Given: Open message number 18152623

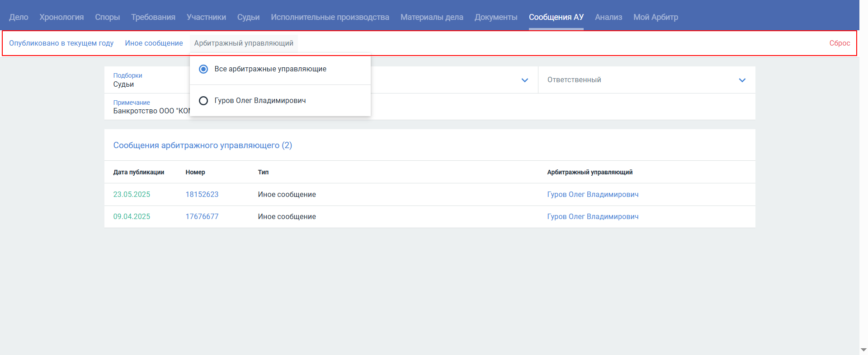Looking at the screenshot, I should [x=202, y=195].
